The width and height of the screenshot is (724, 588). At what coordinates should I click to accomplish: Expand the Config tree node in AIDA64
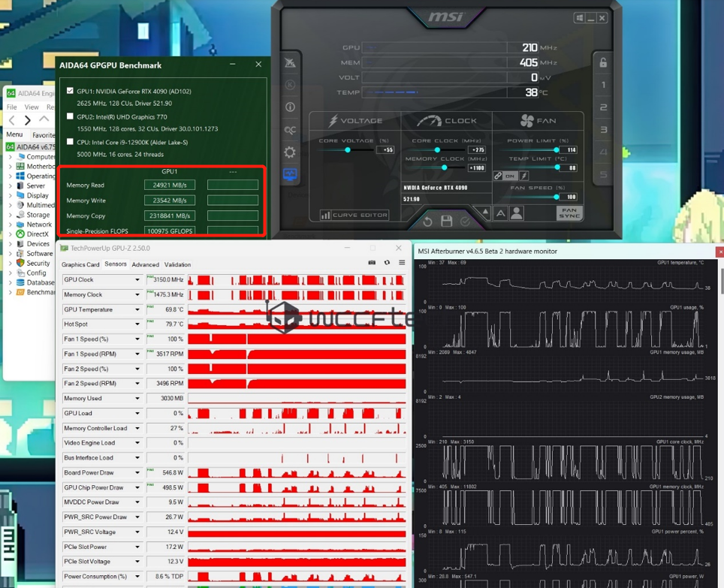pos(11,273)
